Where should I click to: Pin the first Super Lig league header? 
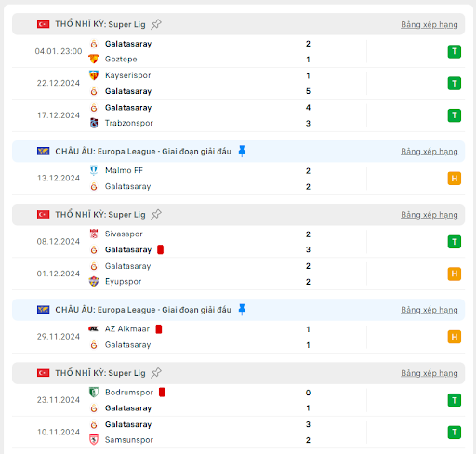point(156,24)
